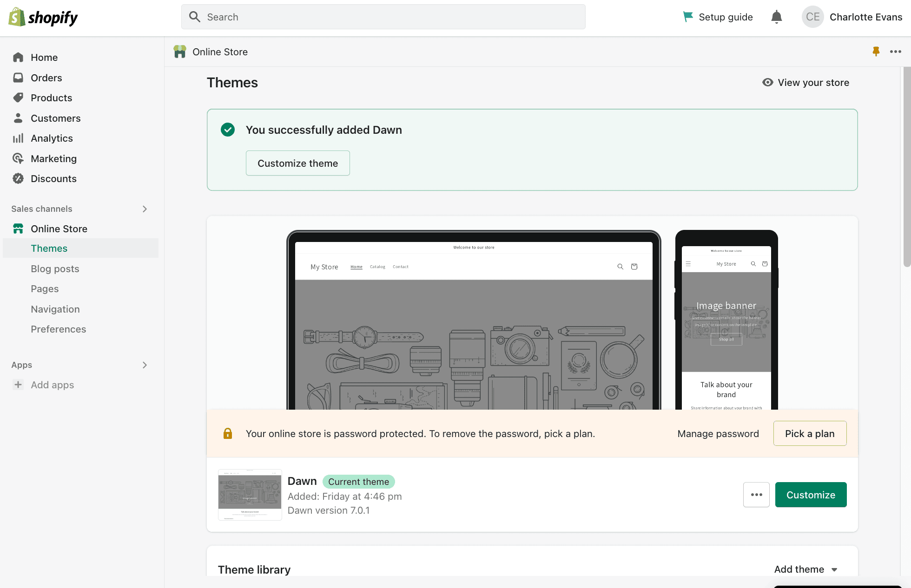Image resolution: width=911 pixels, height=588 pixels.
Task: Click the pin icon on Online Store header
Action: point(876,51)
